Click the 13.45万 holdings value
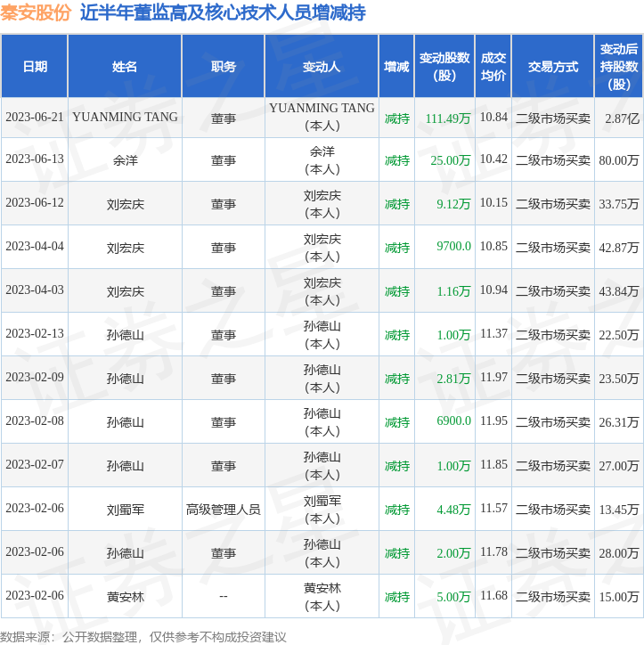 click(619, 510)
